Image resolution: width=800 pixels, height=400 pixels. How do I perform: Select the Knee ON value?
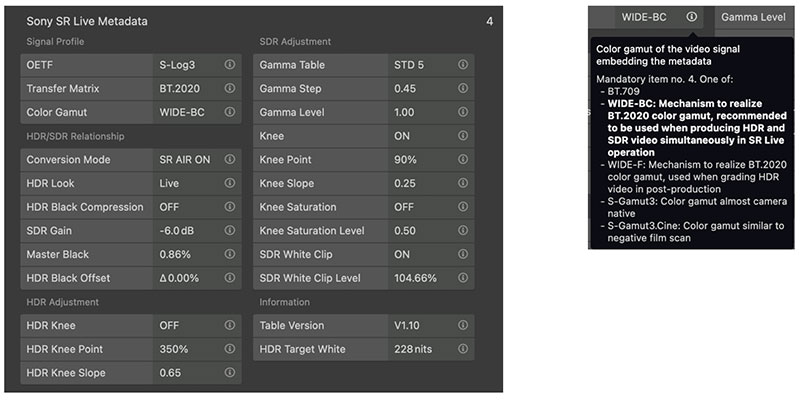tap(402, 136)
